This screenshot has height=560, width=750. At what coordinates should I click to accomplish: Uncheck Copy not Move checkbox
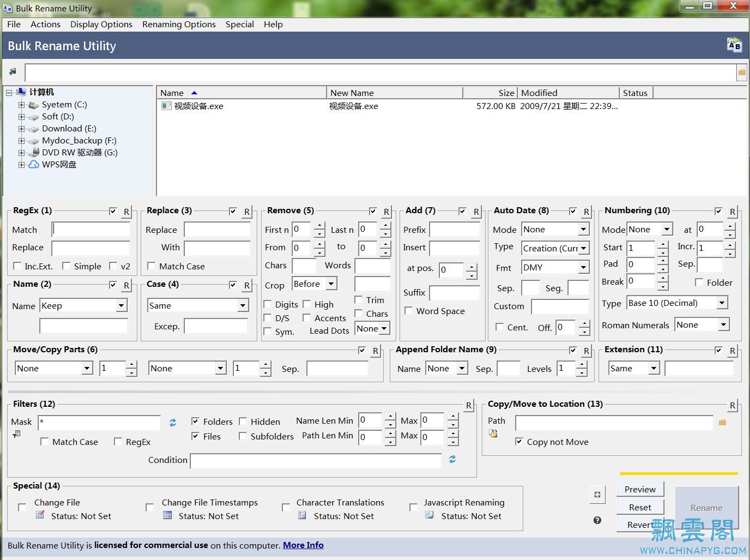point(519,441)
